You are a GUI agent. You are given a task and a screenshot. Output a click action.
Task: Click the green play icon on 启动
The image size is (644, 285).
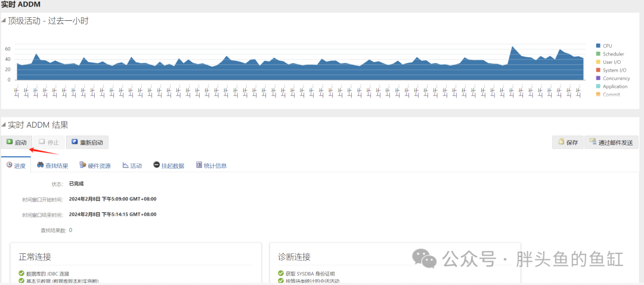[9, 142]
